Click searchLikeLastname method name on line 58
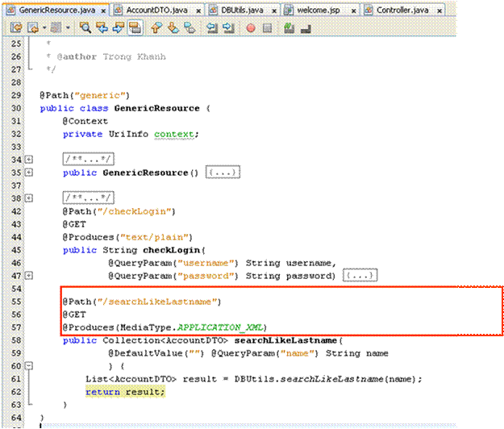Viewport: 504px width, 429px height. pos(285,340)
